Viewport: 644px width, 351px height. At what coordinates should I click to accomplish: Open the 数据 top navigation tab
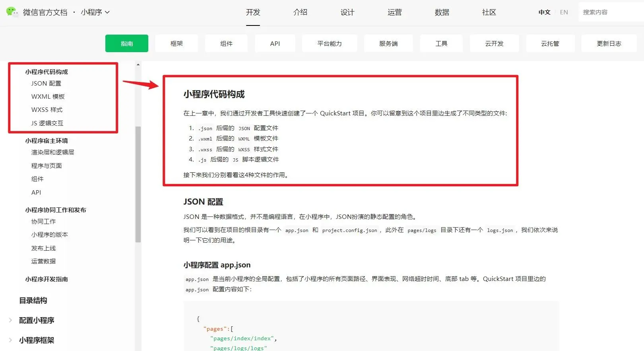coord(442,12)
